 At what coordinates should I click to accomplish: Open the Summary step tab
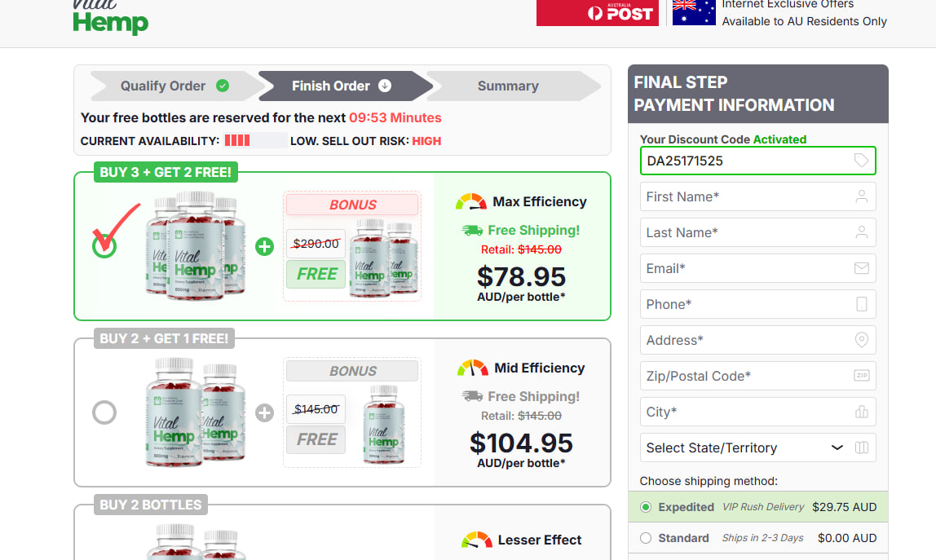pyautogui.click(x=508, y=86)
